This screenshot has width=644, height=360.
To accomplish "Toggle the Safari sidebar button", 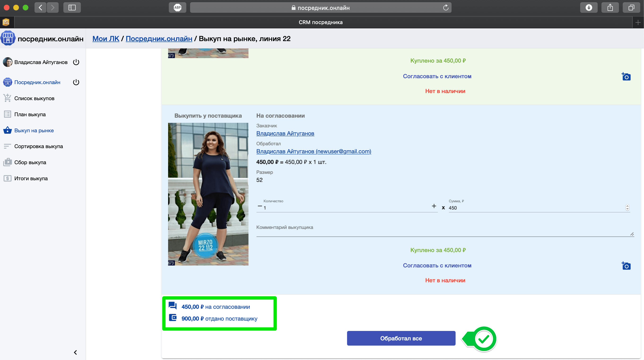I will 72,8.
